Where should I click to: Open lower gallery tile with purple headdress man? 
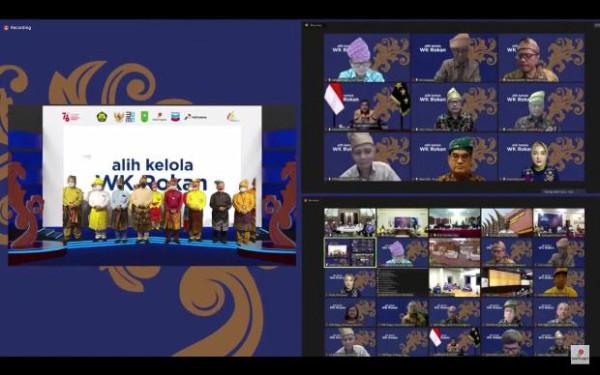coord(402,253)
